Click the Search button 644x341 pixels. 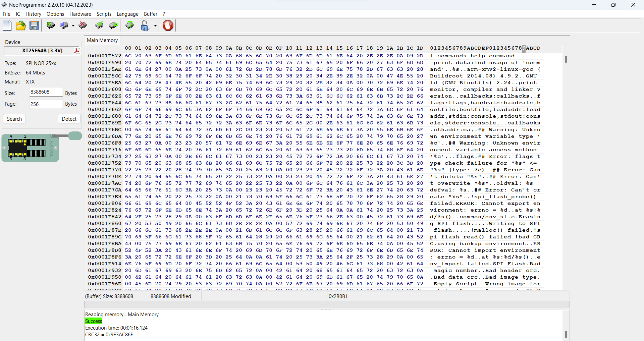pyautogui.click(x=14, y=119)
